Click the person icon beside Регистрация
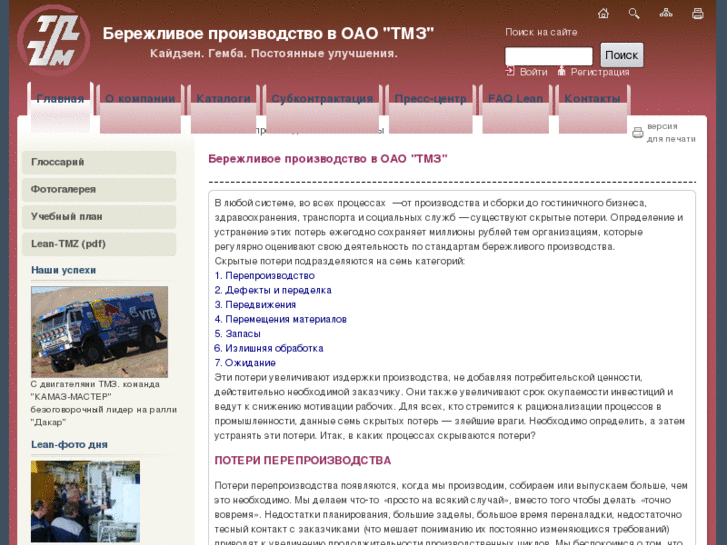 [561, 71]
